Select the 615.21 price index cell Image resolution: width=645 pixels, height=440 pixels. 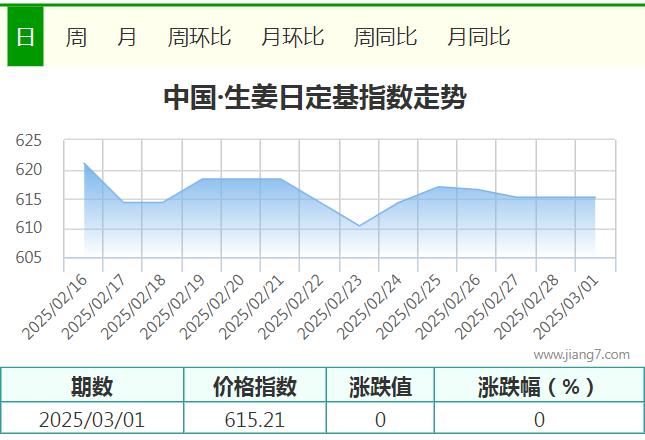[255, 420]
